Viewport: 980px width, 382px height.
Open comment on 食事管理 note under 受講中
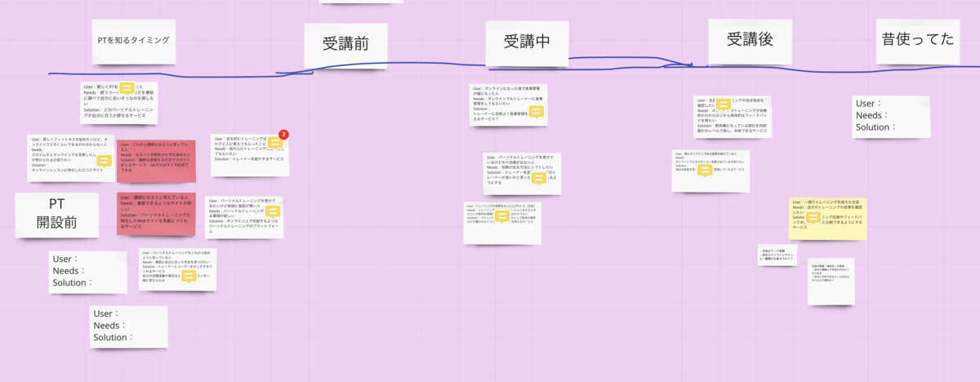(536, 112)
